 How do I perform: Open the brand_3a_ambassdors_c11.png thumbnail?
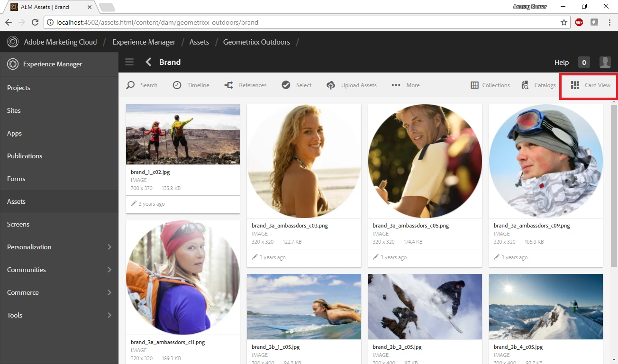(183, 277)
